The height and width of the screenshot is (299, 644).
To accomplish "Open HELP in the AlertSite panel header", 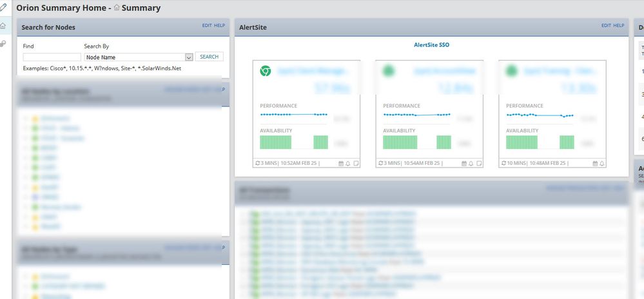I will [x=619, y=26].
